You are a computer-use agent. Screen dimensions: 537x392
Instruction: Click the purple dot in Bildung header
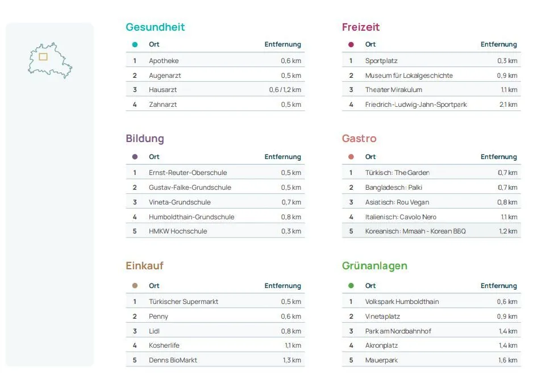[x=135, y=157]
